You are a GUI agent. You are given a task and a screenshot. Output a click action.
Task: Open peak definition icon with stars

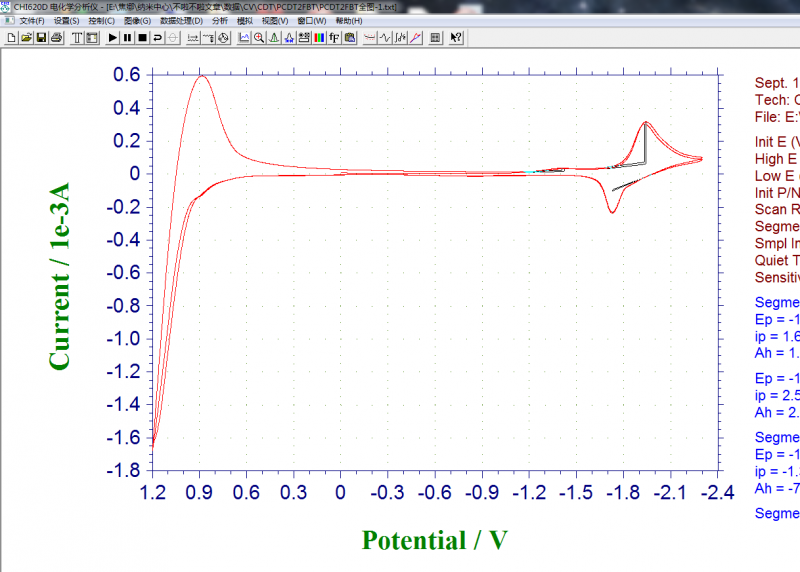tap(289, 38)
